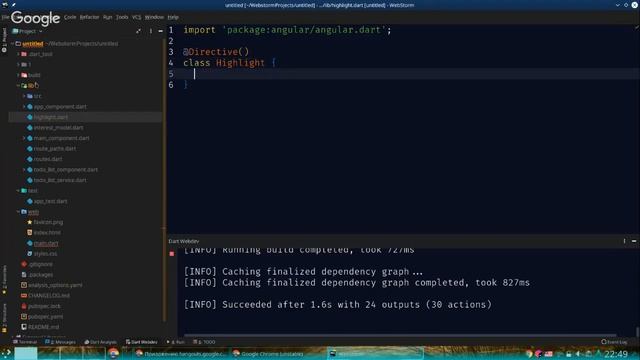Switch to the Terminal tool tab
Image resolution: width=640 pixels, height=360 pixels.
[25, 342]
